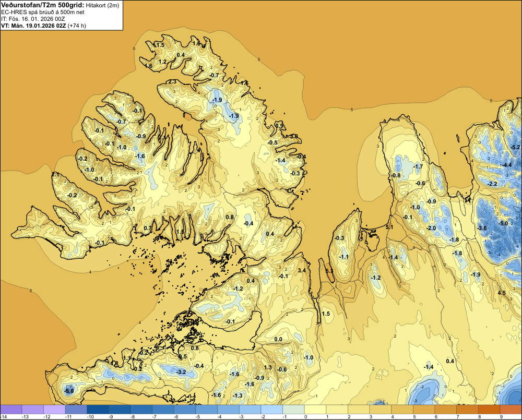
Task: Click the header title 'Veðurstofan/T2m 500grid:'
Action: (x=43, y=5)
